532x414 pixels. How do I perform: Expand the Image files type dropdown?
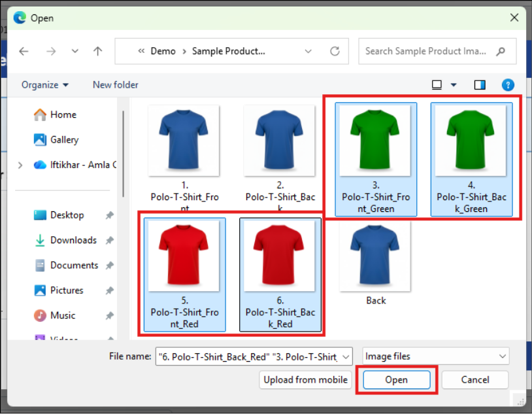point(436,356)
